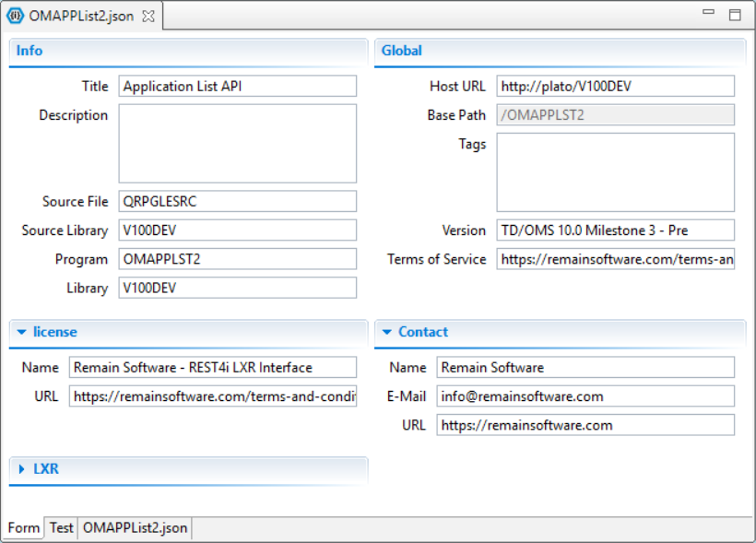Click into the Tags text area
The width and height of the screenshot is (756, 543).
615,172
